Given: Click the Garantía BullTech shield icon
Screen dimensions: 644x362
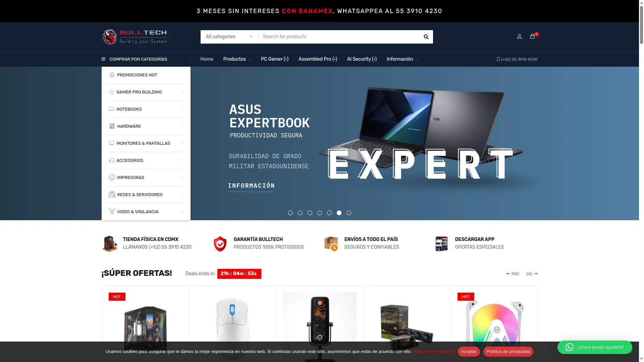Looking at the screenshot, I should click(x=220, y=244).
